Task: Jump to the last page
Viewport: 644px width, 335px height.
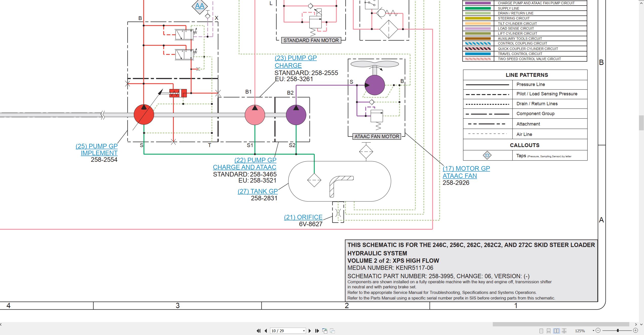Action: pos(317,331)
